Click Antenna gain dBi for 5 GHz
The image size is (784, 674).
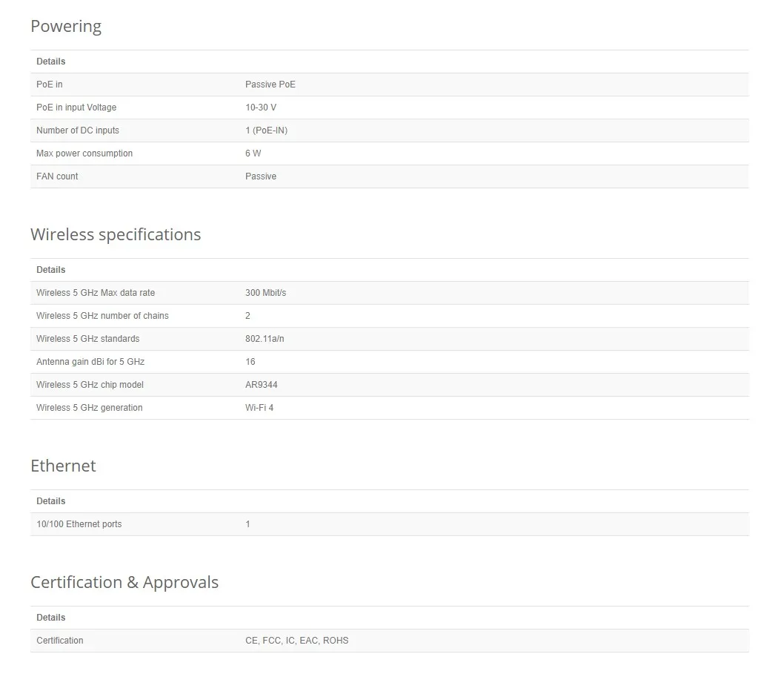pyautogui.click(x=90, y=362)
